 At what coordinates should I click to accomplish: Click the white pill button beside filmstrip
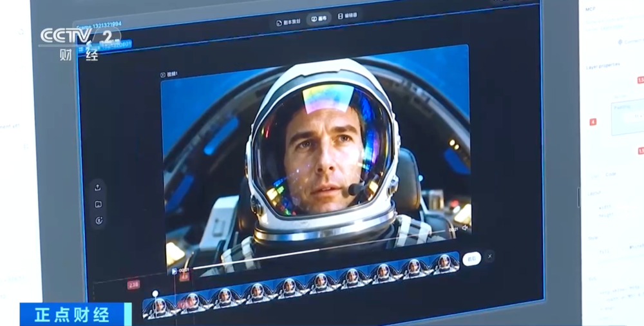pyautogui.click(x=471, y=258)
